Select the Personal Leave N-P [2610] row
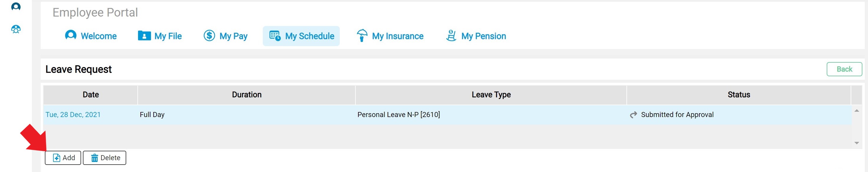The width and height of the screenshot is (868, 172). coord(398,115)
